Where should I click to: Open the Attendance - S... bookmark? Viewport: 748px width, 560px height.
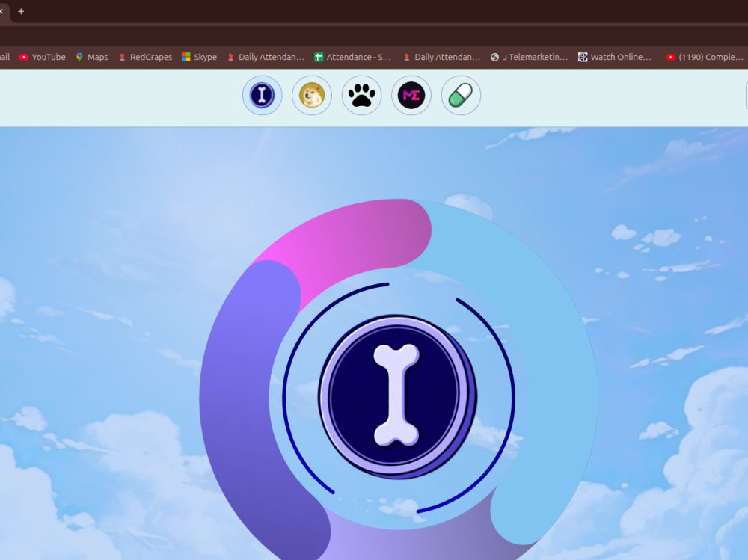[x=353, y=57]
